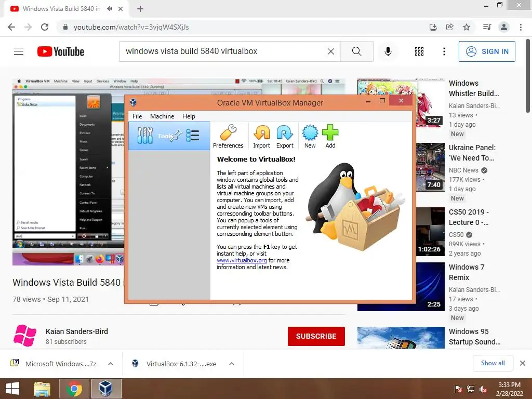The width and height of the screenshot is (532, 399).
Task: Open the Windows Start button
Action: [x=12, y=389]
